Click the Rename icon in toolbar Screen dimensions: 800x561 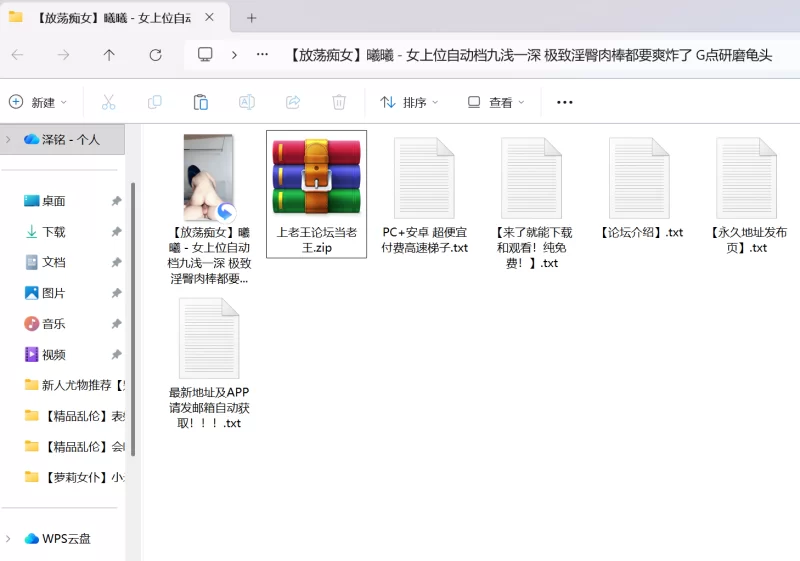point(246,102)
